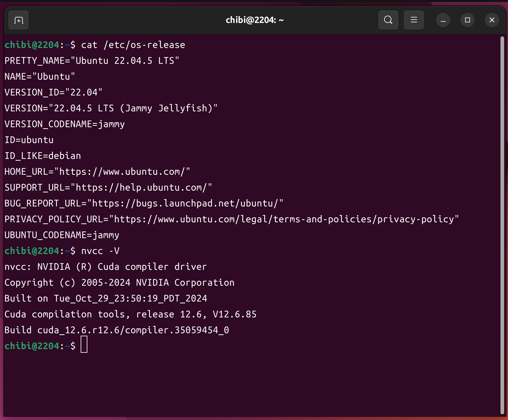This screenshot has width=508, height=420.
Task: Close the terminal window
Action: point(492,20)
